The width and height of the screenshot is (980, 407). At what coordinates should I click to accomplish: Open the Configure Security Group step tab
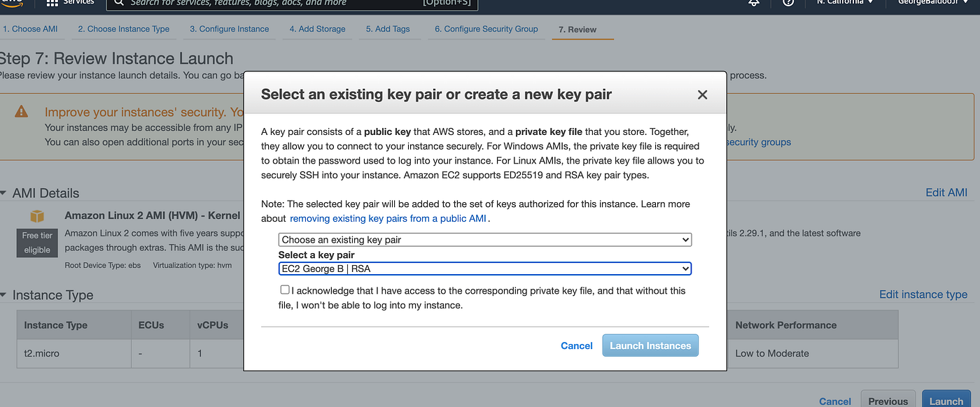coord(486,29)
